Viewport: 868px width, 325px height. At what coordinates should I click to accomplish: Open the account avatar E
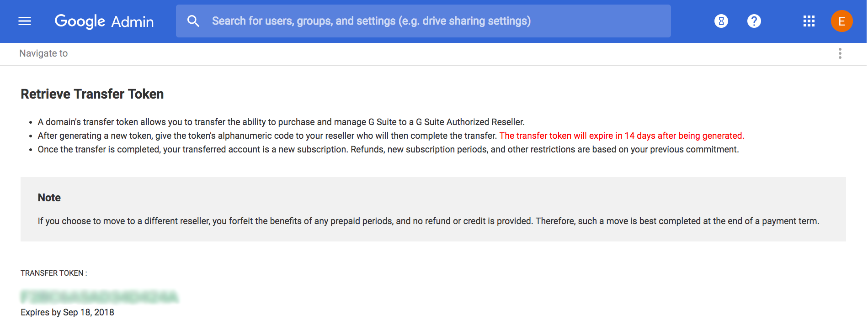[x=841, y=21]
